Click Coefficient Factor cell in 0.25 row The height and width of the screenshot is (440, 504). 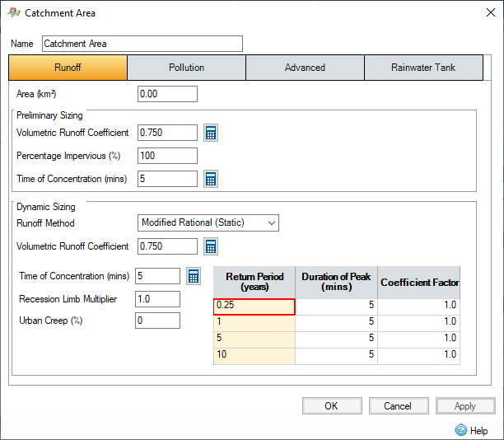pyautogui.click(x=419, y=307)
